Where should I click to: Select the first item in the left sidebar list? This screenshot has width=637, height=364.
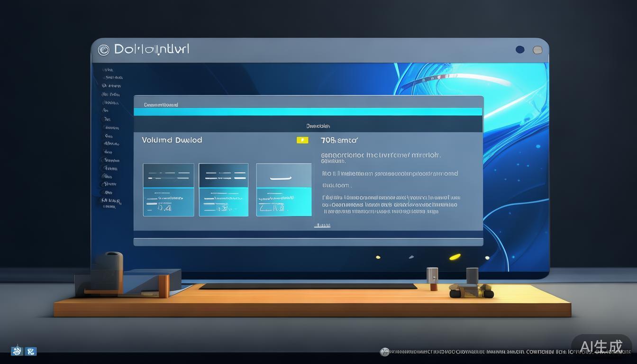(109, 69)
